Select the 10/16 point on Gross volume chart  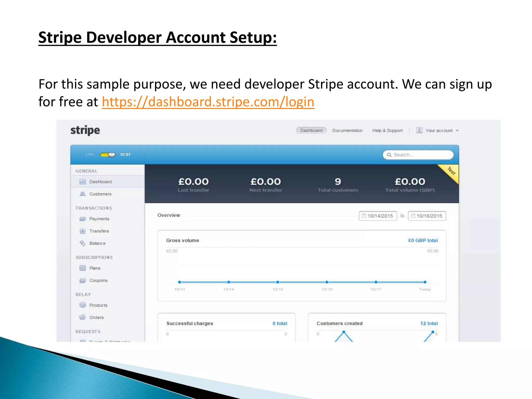click(327, 282)
